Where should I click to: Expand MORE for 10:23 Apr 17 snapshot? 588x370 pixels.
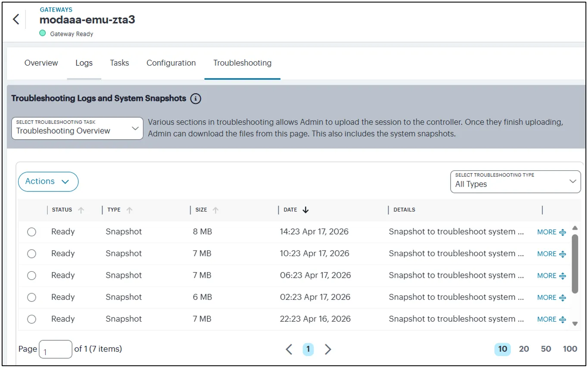pos(551,254)
